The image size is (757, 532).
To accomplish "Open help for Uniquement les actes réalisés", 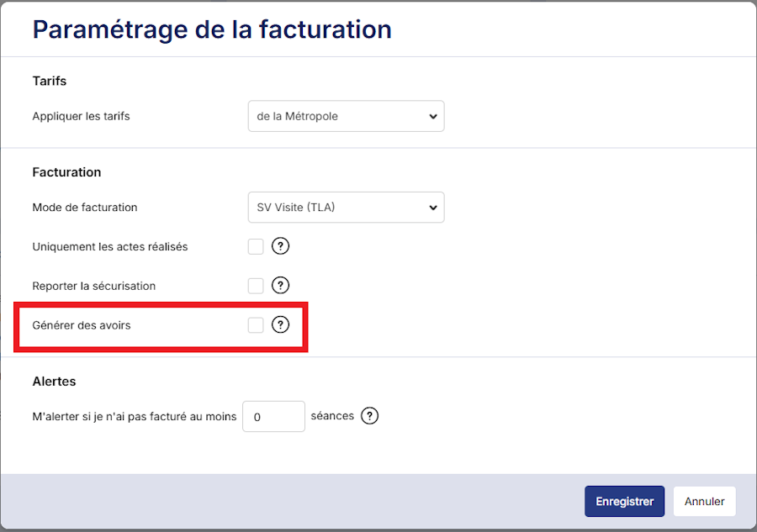I will pos(281,246).
